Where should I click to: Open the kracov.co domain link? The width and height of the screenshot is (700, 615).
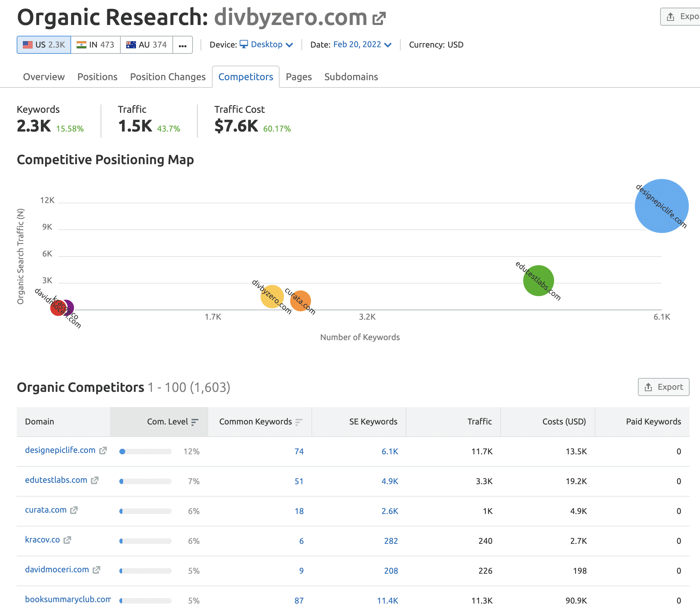coord(43,540)
